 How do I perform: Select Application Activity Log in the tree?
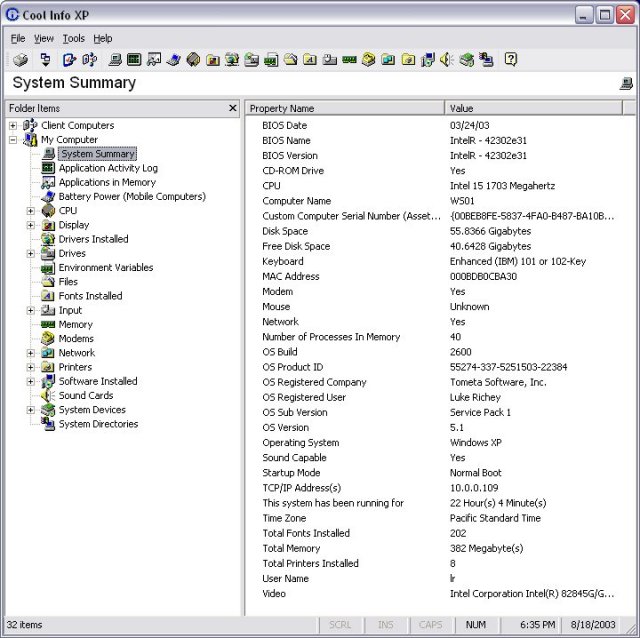click(108, 168)
